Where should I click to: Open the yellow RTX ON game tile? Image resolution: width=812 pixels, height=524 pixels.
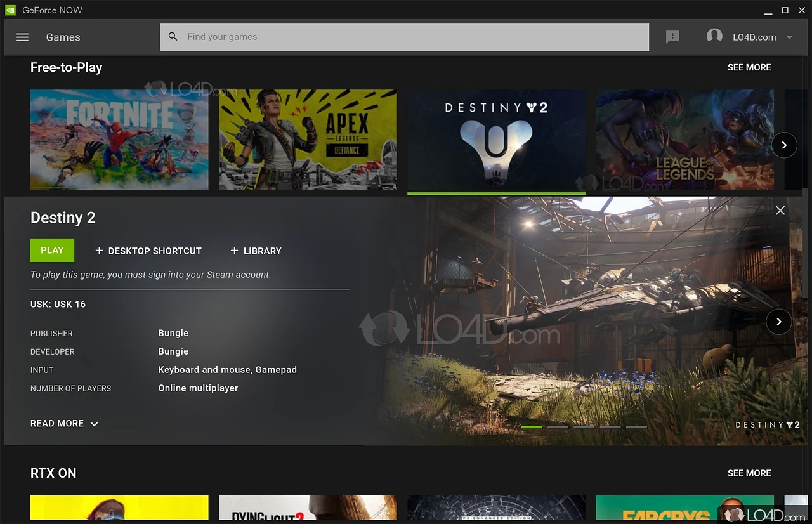tap(119, 508)
